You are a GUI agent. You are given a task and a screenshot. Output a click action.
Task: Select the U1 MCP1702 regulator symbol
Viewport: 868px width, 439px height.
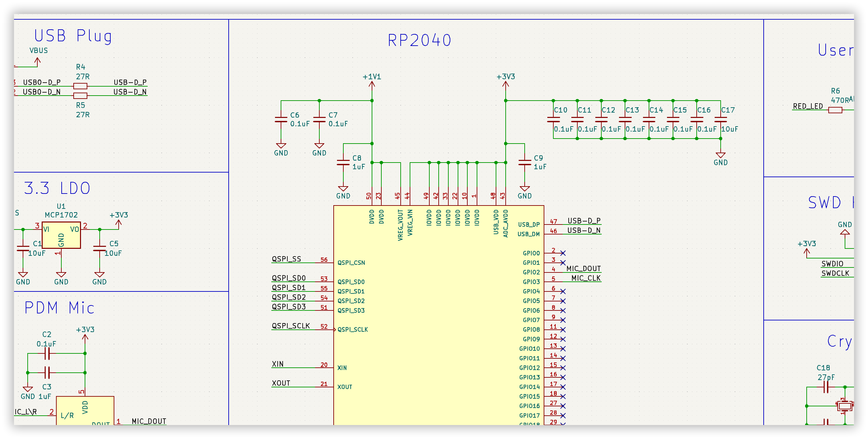[61, 235]
